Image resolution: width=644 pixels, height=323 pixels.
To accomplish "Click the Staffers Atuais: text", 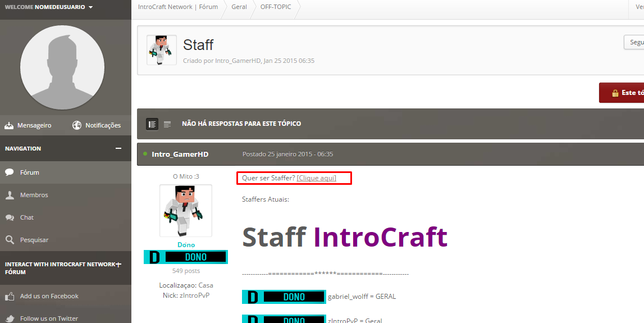I will point(266,199).
